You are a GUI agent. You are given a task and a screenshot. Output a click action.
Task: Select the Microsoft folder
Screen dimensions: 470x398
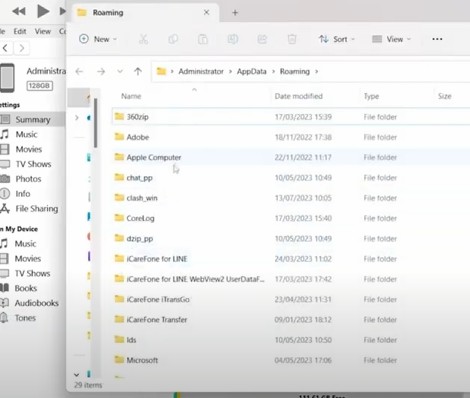click(290, 360)
